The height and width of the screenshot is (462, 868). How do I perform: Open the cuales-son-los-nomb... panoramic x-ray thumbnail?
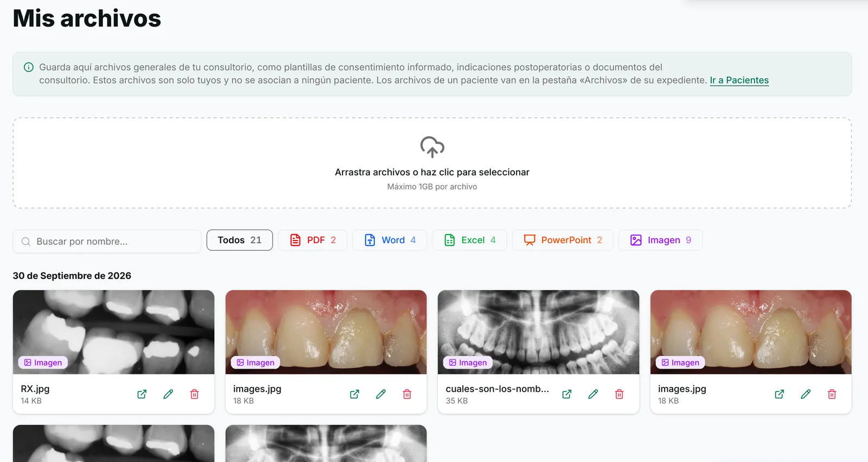point(538,332)
